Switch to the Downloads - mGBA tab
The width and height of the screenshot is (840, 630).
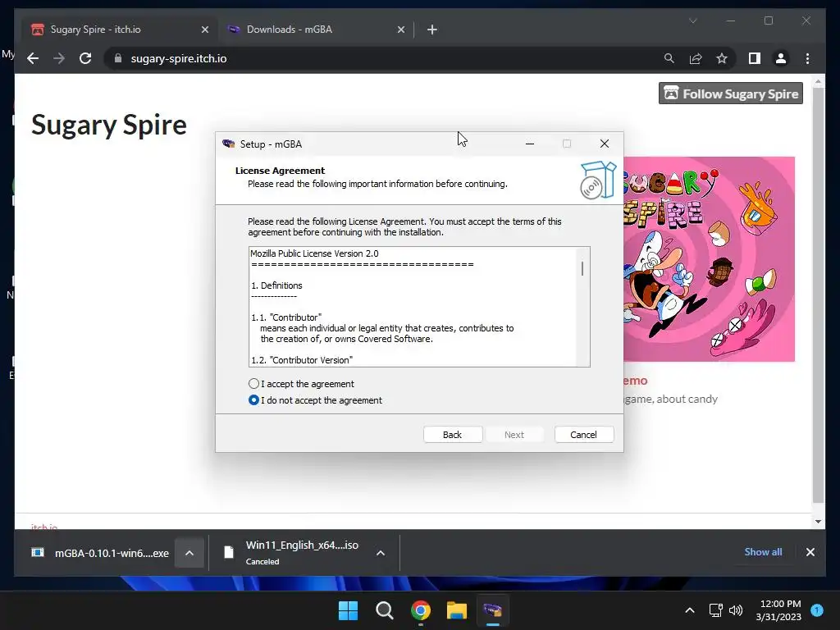(x=316, y=30)
